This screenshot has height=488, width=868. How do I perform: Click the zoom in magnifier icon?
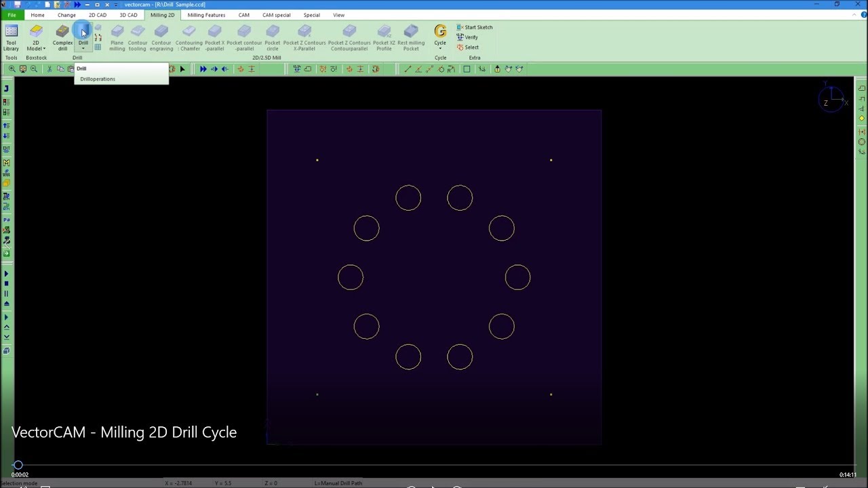[x=12, y=69]
